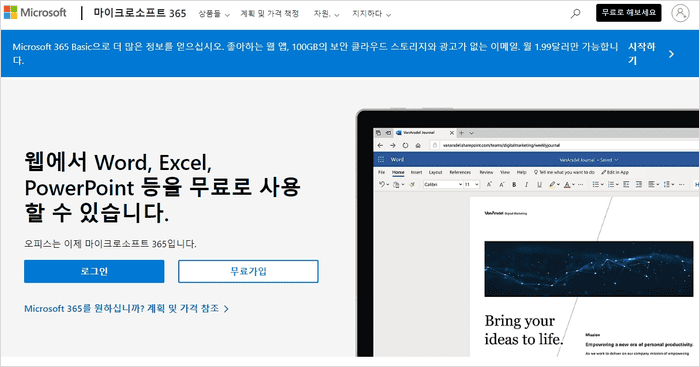Click refresh icon in laptop browser image
Viewport: 700px width, 367px height.
(405, 146)
